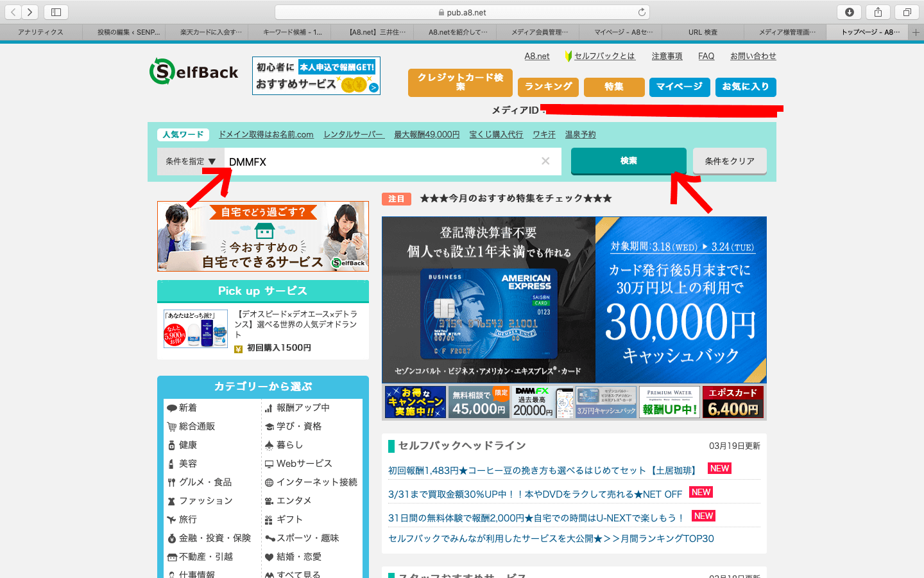Open 学び・資格 category
This screenshot has width=924, height=578.
[293, 426]
